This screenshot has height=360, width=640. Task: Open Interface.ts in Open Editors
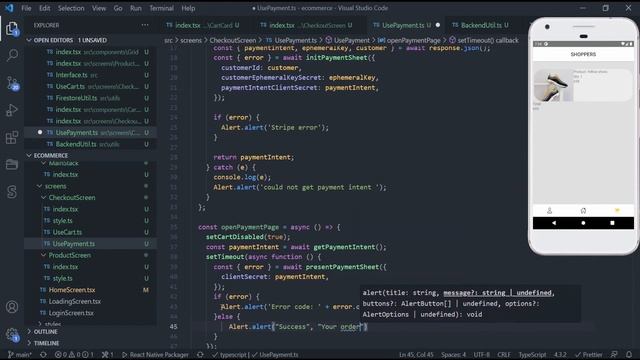click(71, 75)
